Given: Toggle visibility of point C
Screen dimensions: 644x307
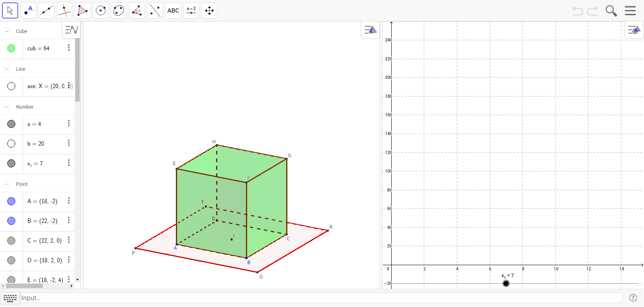Looking at the screenshot, I should [x=11, y=241].
